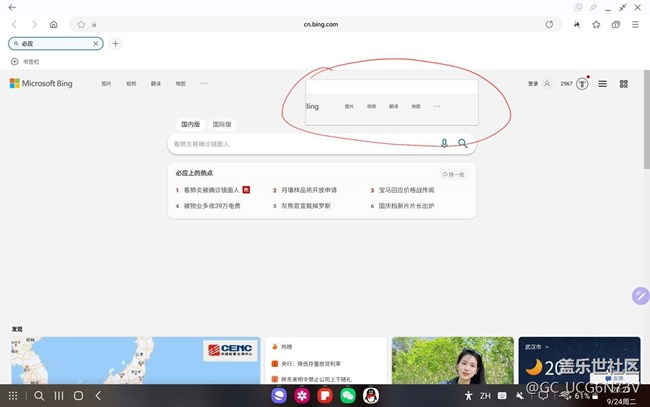Open the Bing rewards medal icon
This screenshot has width=650, height=407.
(581, 84)
